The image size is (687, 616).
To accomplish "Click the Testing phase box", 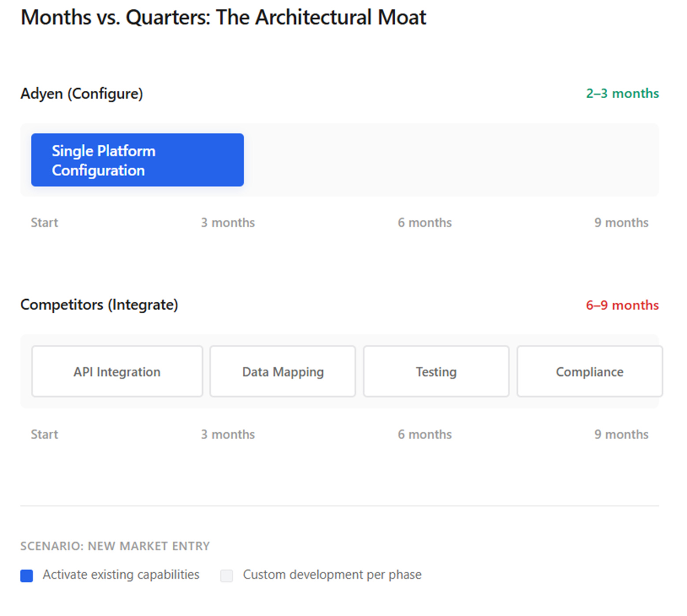I will click(x=436, y=371).
